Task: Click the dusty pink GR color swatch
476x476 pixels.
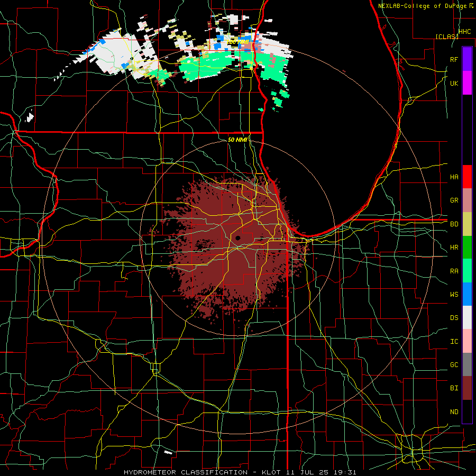Action: 467,200
